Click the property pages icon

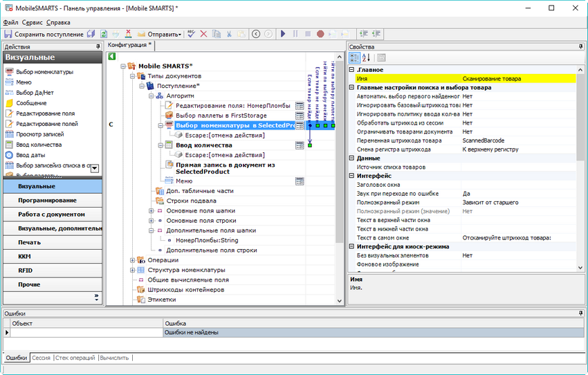381,57
